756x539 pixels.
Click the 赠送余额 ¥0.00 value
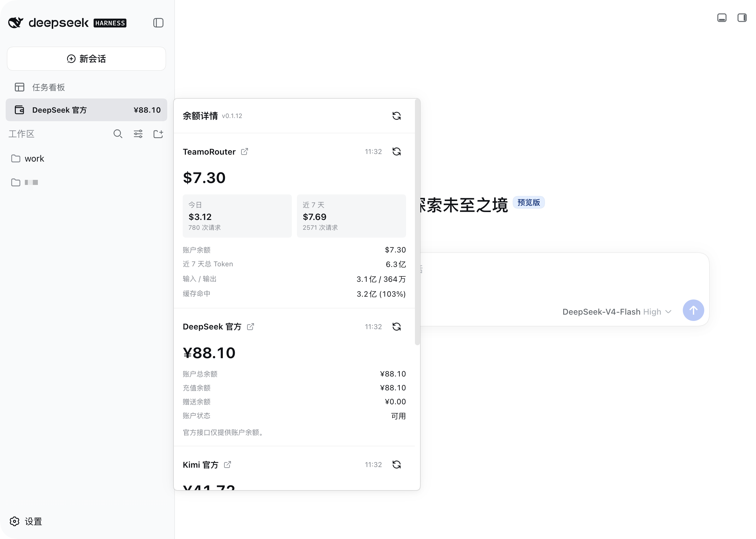pyautogui.click(x=395, y=402)
